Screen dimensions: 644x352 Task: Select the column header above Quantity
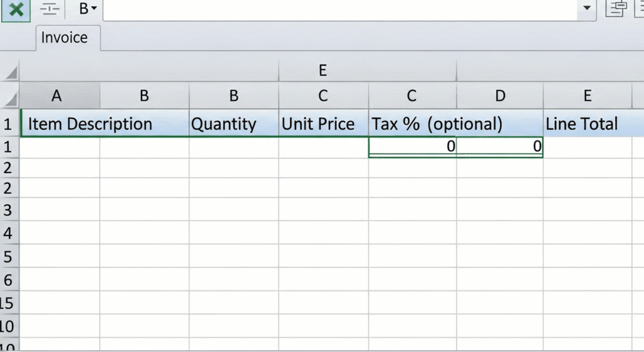(x=233, y=96)
